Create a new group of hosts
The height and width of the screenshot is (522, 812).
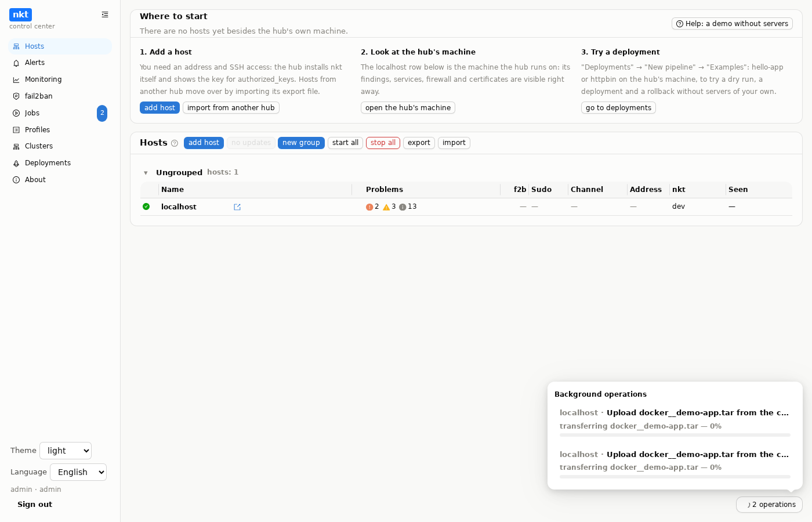[x=301, y=143]
